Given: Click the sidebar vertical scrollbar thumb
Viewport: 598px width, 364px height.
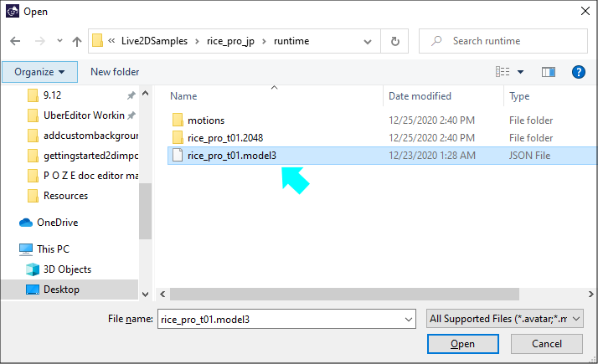Looking at the screenshot, I should point(145,211).
